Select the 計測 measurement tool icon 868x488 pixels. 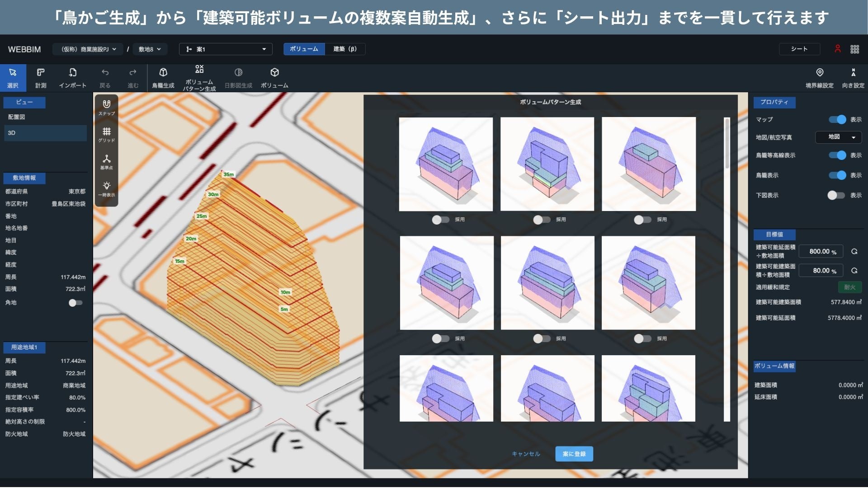click(41, 73)
